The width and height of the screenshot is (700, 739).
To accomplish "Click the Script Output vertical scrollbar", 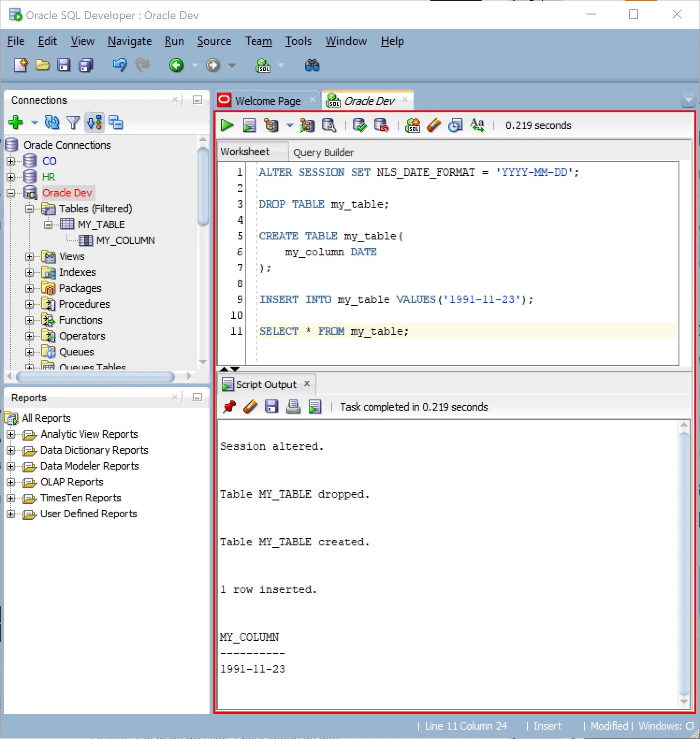I will point(684,564).
